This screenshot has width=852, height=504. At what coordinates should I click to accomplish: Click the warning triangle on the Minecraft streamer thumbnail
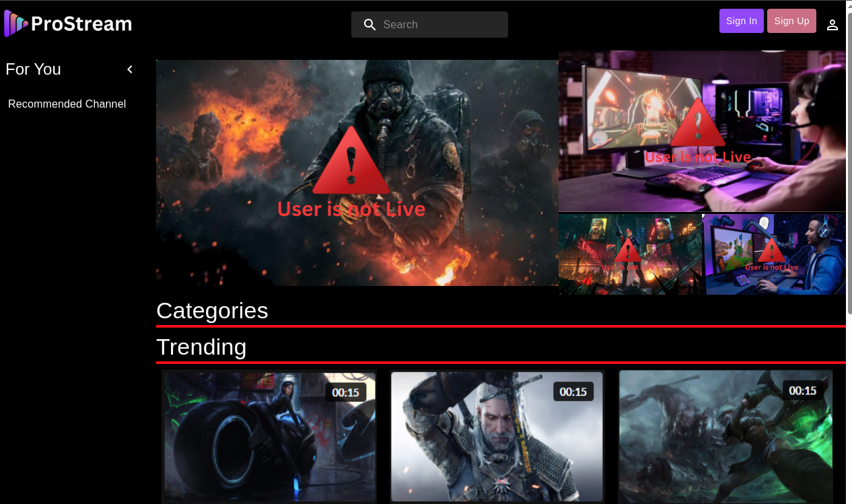coord(773,252)
